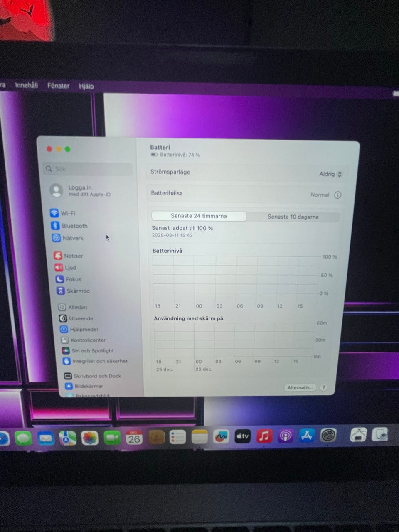This screenshot has width=399, height=532.
Task: Open Apple TV from the Dock
Action: tap(242, 436)
